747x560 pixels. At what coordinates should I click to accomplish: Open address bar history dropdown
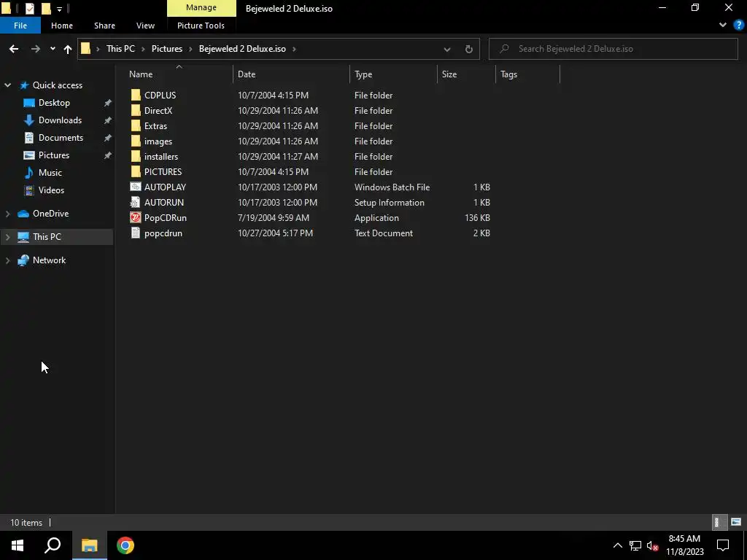(447, 49)
